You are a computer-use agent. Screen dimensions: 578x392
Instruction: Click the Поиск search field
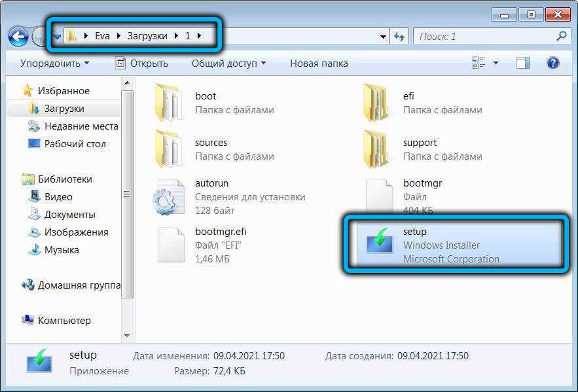tap(484, 37)
